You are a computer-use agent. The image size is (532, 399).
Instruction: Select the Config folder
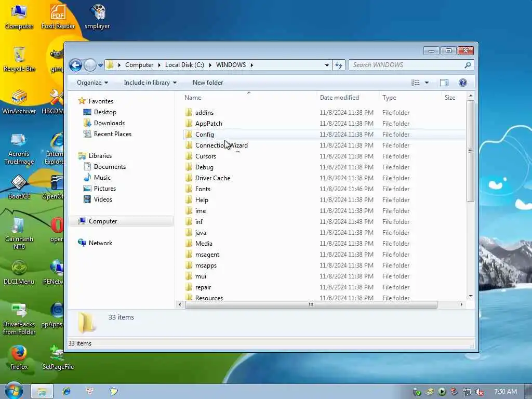[x=205, y=135]
